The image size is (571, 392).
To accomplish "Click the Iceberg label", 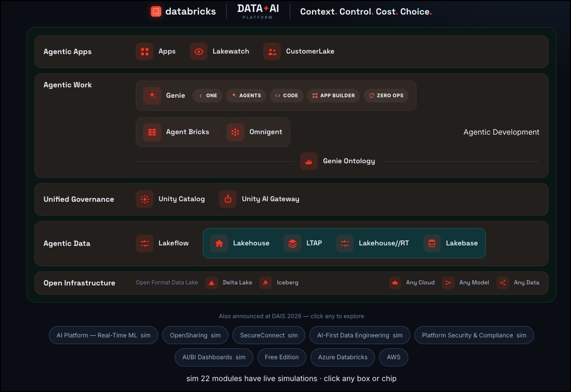I will click(288, 282).
